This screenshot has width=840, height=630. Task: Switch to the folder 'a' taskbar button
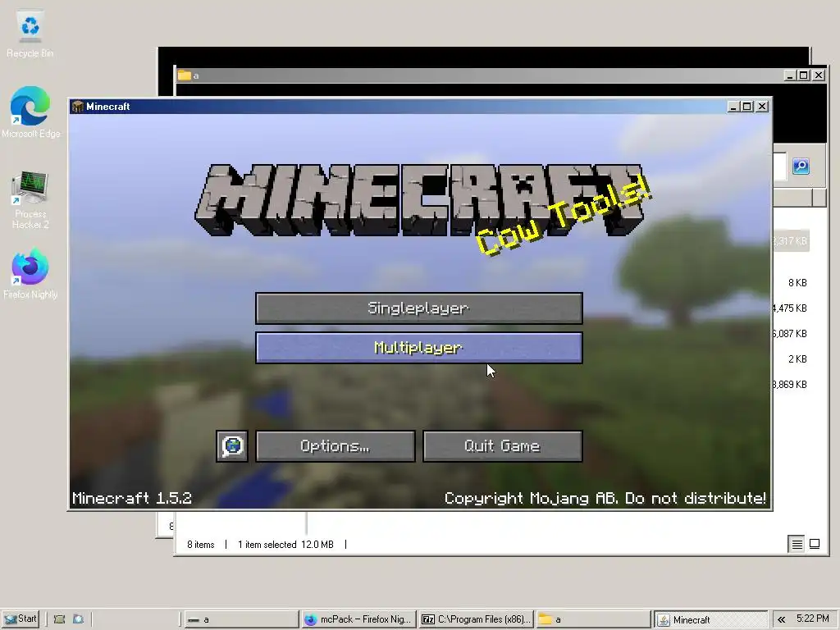click(593, 619)
